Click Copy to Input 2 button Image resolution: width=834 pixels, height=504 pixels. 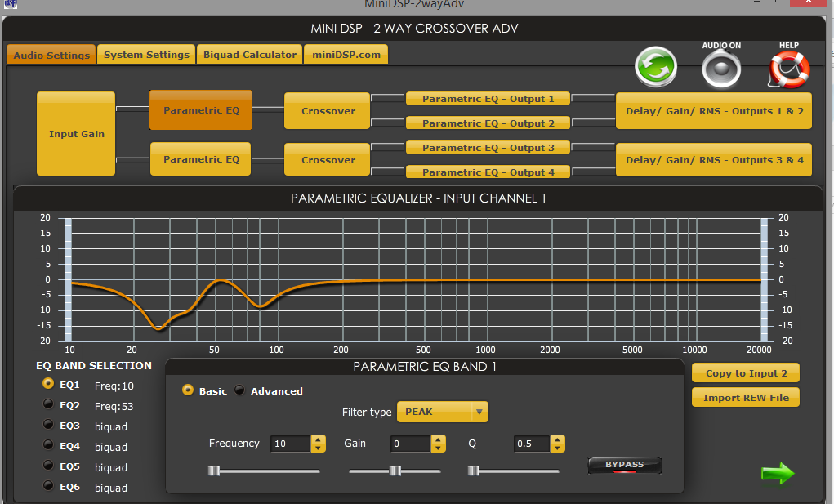(746, 373)
